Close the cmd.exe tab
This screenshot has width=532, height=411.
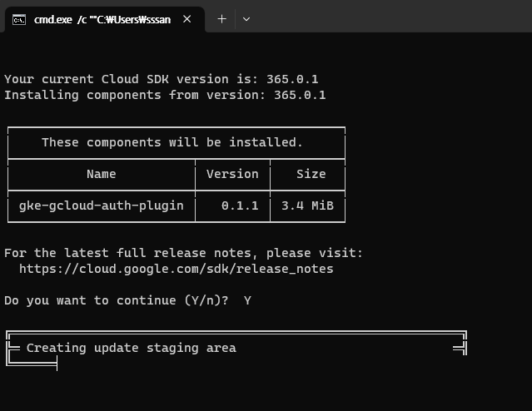coord(190,19)
